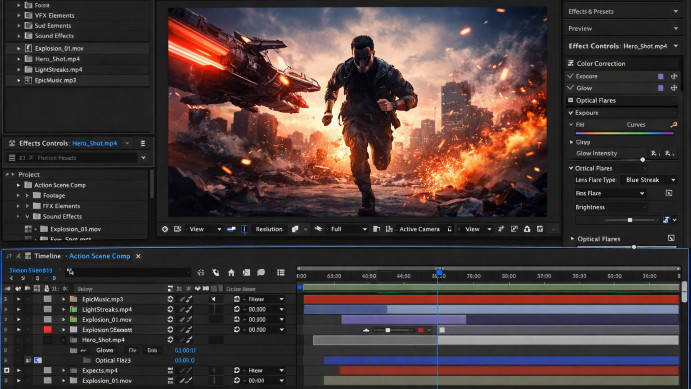Toggle the Glow effect checkmark
The image size is (691, 389).
571,88
